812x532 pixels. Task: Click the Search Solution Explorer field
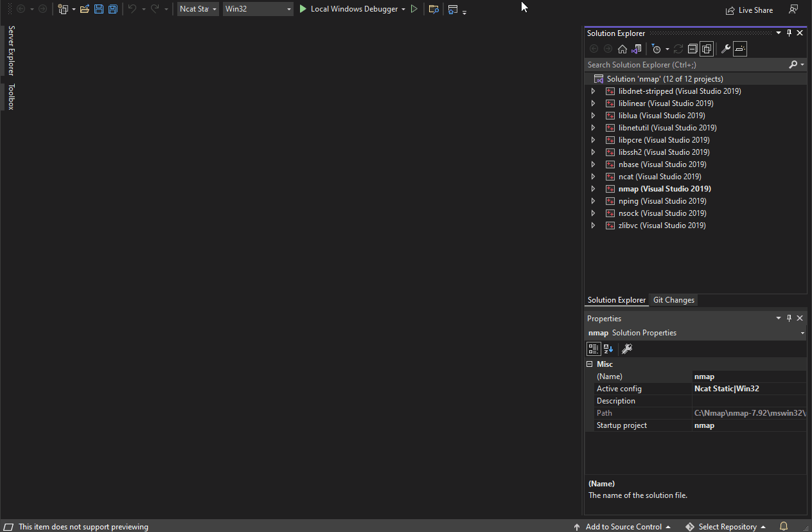coord(686,65)
